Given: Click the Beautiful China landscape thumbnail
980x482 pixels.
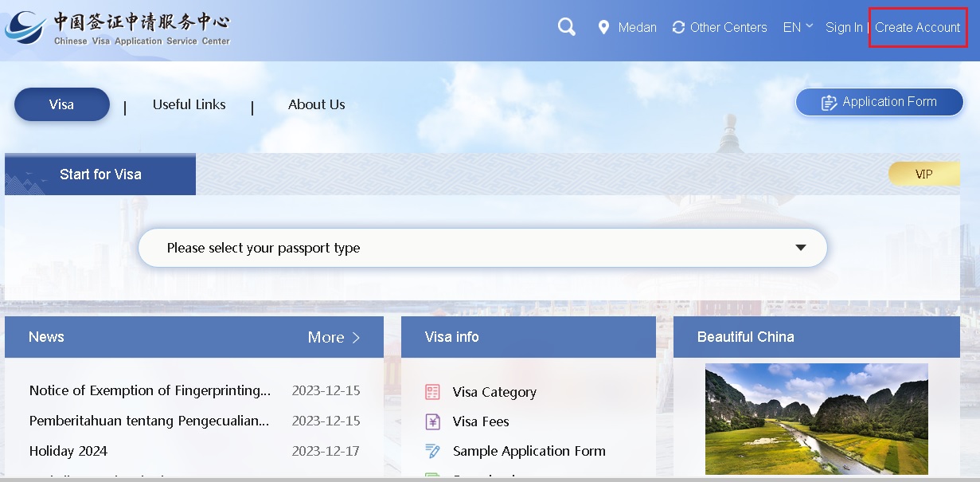Looking at the screenshot, I should tap(816, 418).
